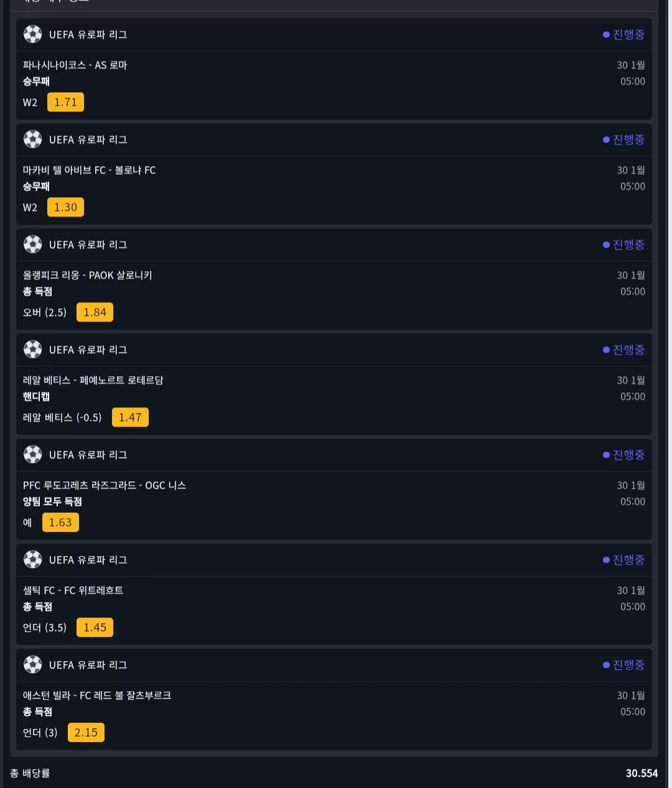Choose the 1.63 odds for 양팀 모두 득점
This screenshot has width=672, height=788.
60,522
